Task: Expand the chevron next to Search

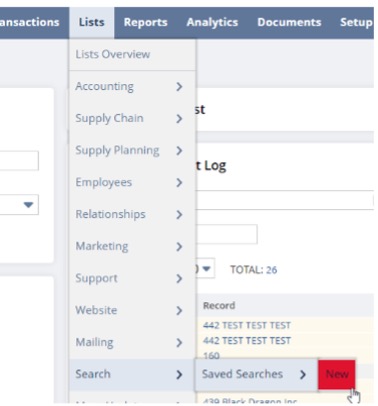Action: pyautogui.click(x=179, y=375)
